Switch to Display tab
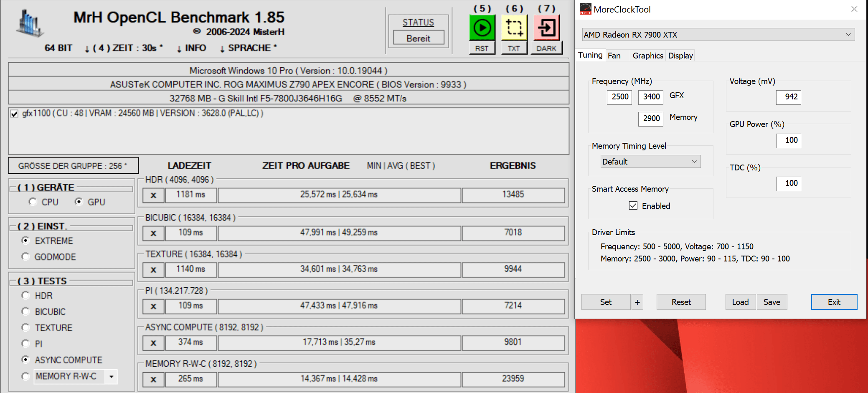Viewport: 868px width, 393px height. pyautogui.click(x=680, y=56)
